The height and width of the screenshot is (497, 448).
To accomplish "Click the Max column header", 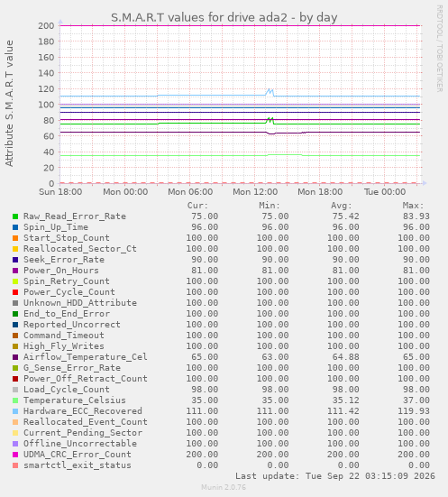I will coord(413,206).
